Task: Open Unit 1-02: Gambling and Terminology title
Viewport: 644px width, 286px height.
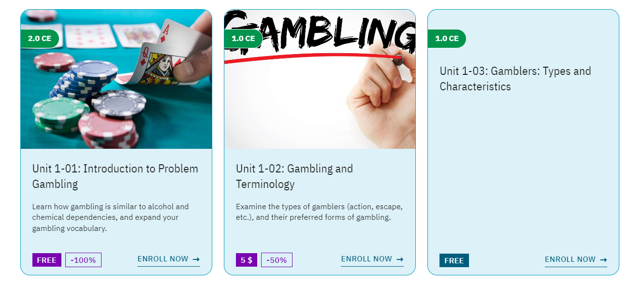Action: 294,176
